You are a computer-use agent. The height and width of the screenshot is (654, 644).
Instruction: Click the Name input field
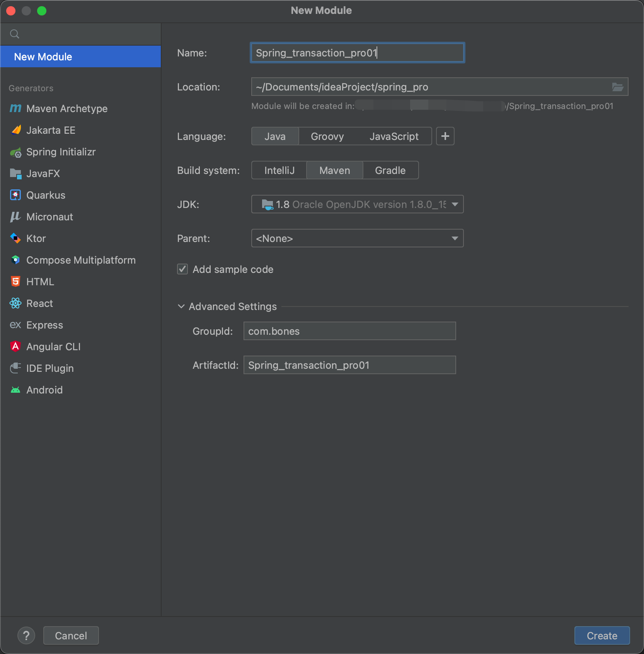(x=358, y=53)
